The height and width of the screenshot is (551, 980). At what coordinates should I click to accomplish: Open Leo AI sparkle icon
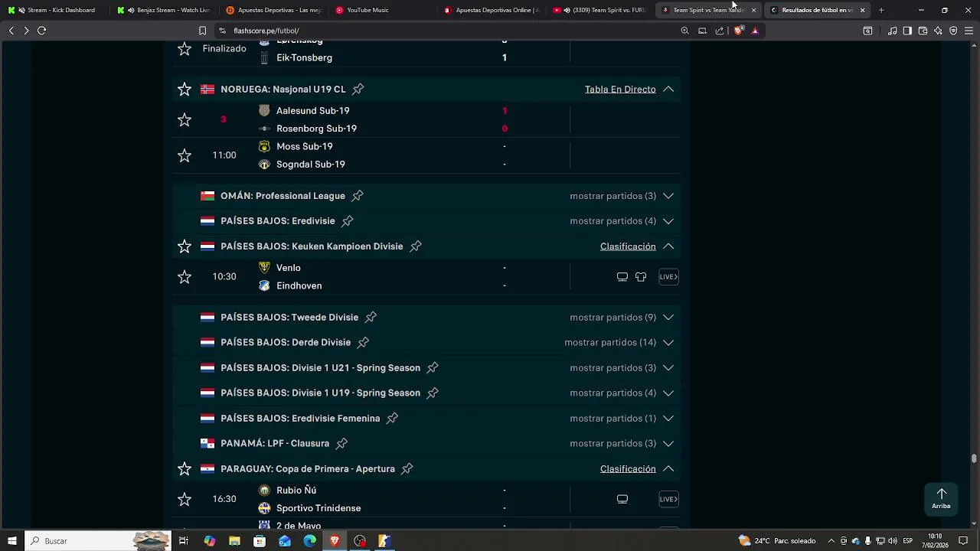938,31
